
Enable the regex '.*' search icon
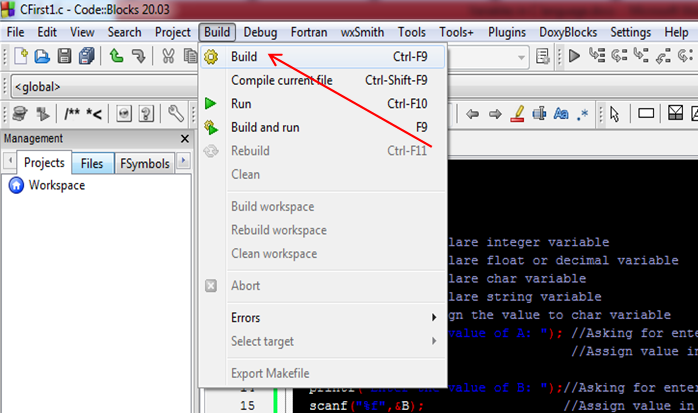(x=583, y=114)
